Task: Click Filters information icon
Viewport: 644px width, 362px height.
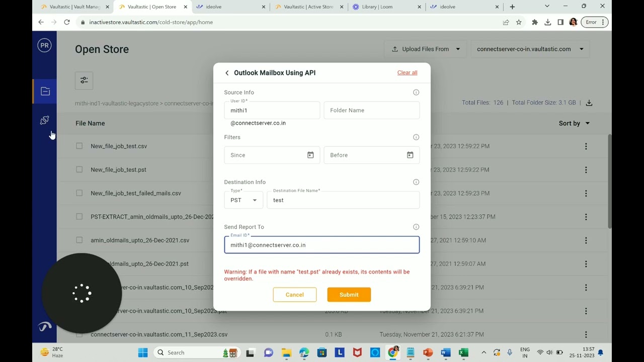Action: tap(416, 137)
